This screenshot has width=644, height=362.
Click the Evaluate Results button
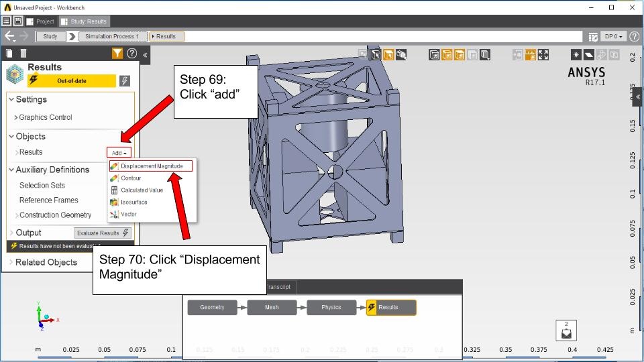[x=103, y=233]
